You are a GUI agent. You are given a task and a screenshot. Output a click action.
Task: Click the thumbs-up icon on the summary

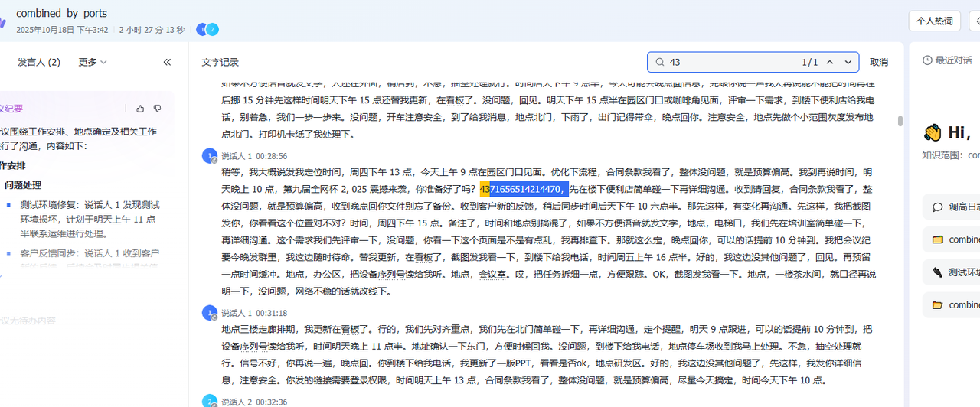point(140,109)
